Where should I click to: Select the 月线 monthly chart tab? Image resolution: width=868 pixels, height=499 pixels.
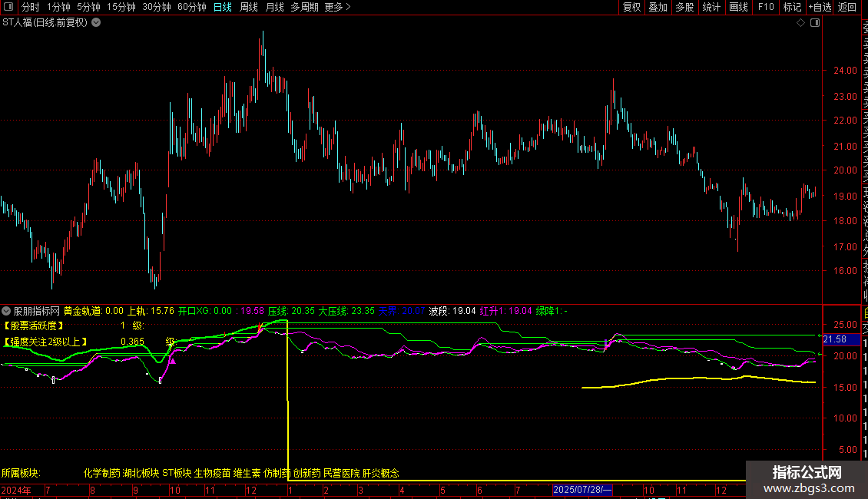point(274,7)
